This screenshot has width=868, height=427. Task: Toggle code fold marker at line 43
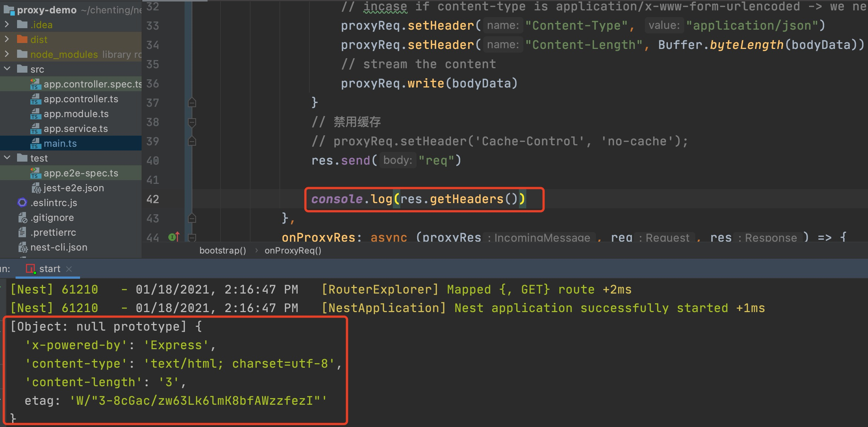[x=192, y=218]
